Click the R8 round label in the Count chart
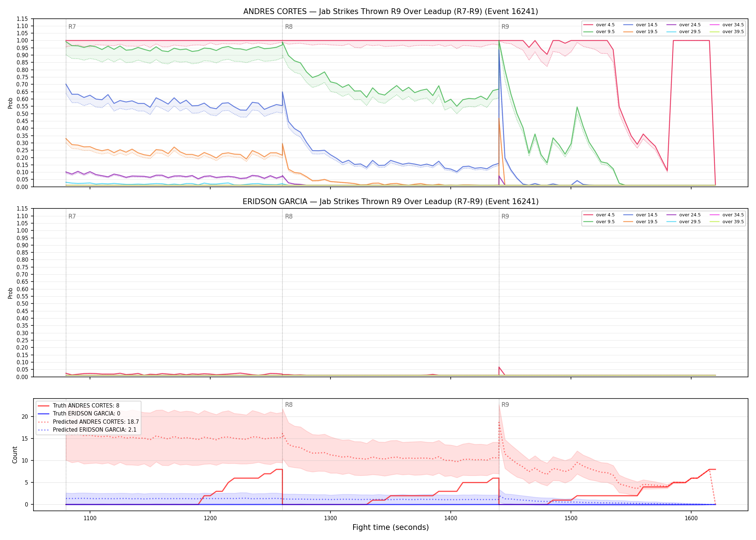 point(289,405)
